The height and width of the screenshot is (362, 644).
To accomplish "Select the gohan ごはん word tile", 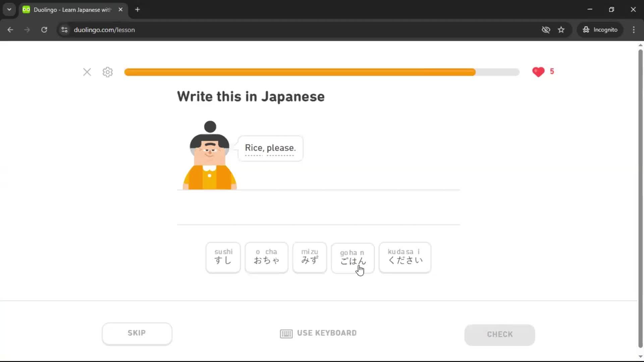I will 352,258.
